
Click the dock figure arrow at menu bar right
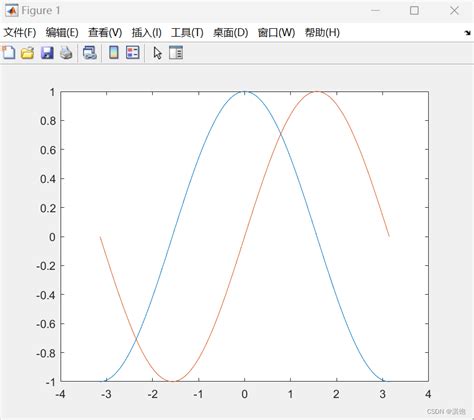[467, 33]
